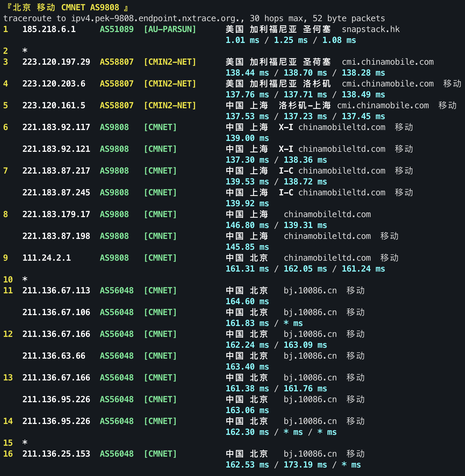Screen dimensions: 465x476
Task: Click IP address 221.183.179.17
Action: coord(56,214)
